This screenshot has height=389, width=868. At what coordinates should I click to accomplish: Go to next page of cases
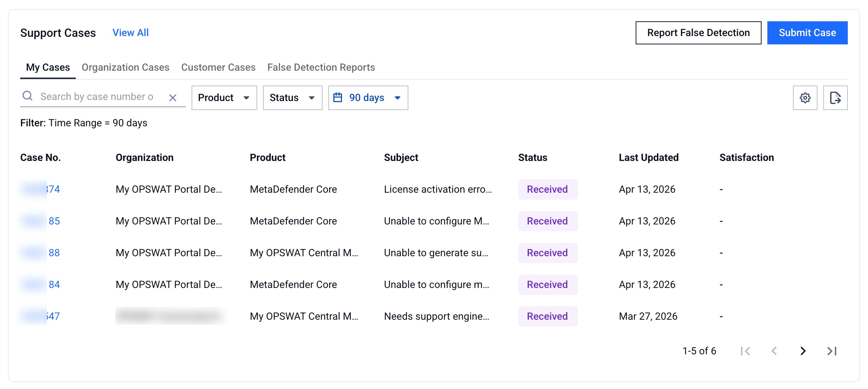(803, 351)
